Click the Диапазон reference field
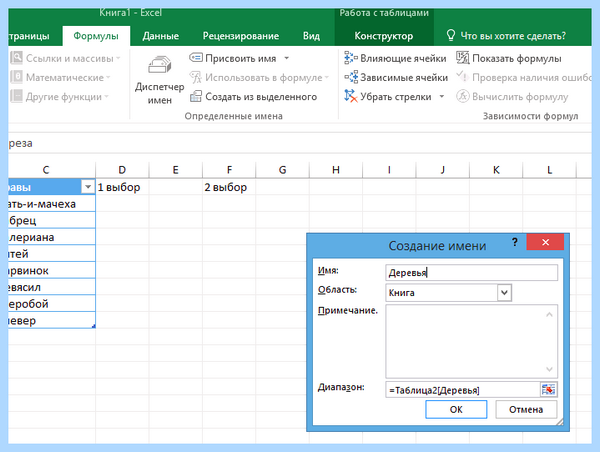 (x=463, y=390)
